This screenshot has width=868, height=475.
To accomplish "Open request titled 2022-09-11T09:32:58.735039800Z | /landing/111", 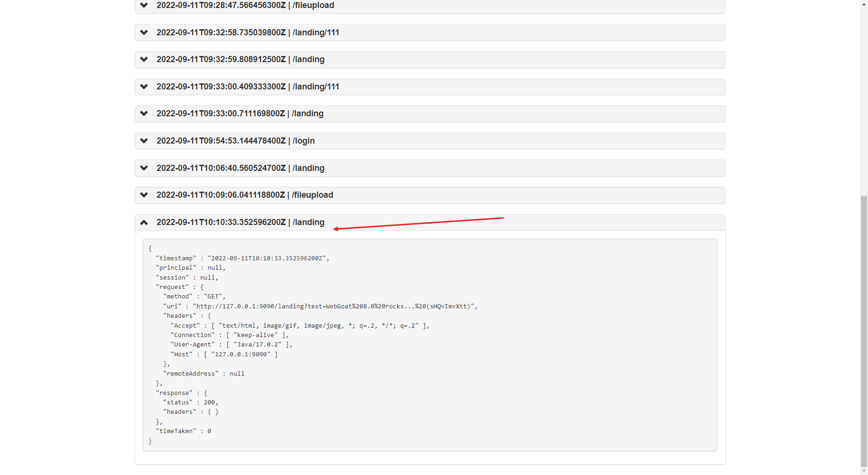I will click(248, 32).
